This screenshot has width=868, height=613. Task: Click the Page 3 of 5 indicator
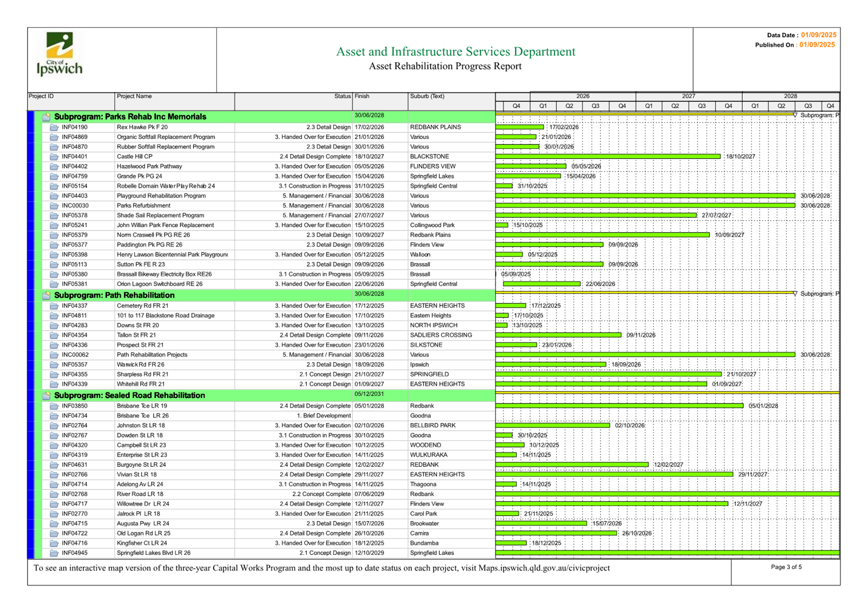coord(786,567)
